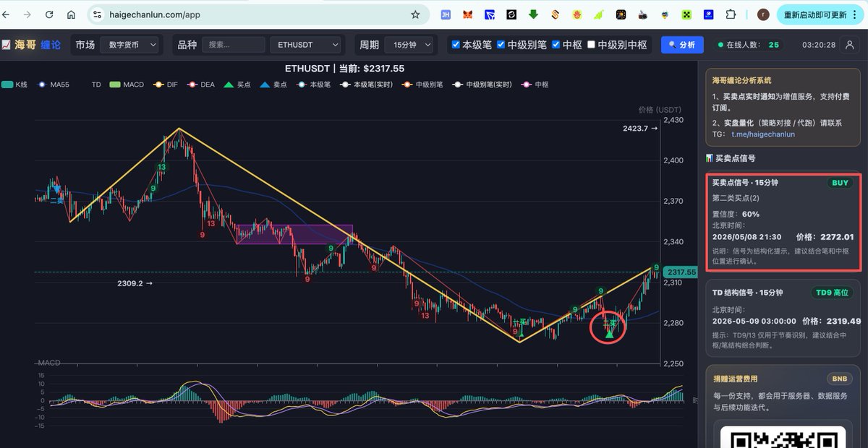Click the 搜索 symbol search field

point(234,45)
